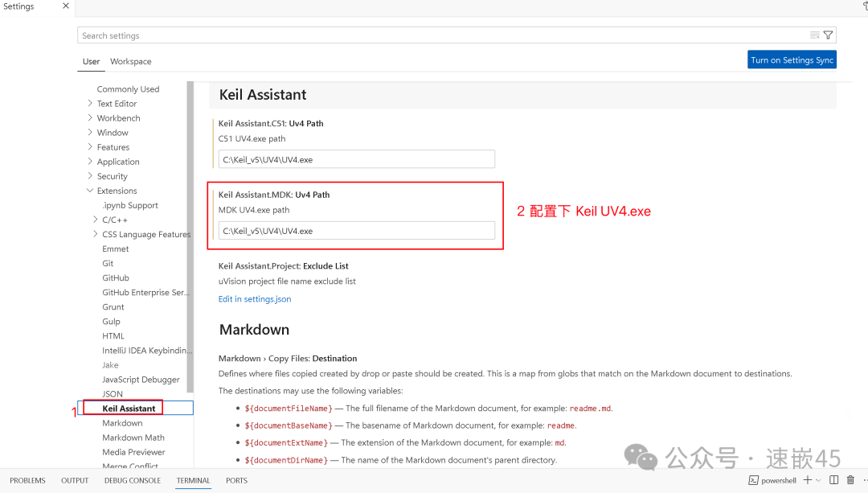
Task: Click the split terminal icon
Action: coord(833,479)
